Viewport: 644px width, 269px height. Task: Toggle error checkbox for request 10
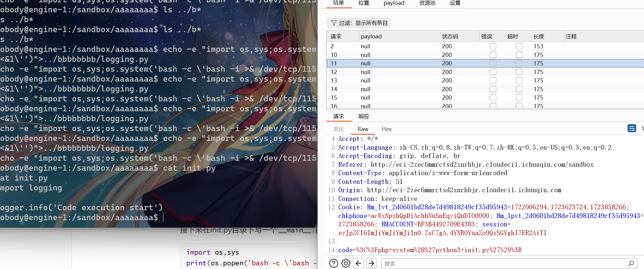coord(493,55)
